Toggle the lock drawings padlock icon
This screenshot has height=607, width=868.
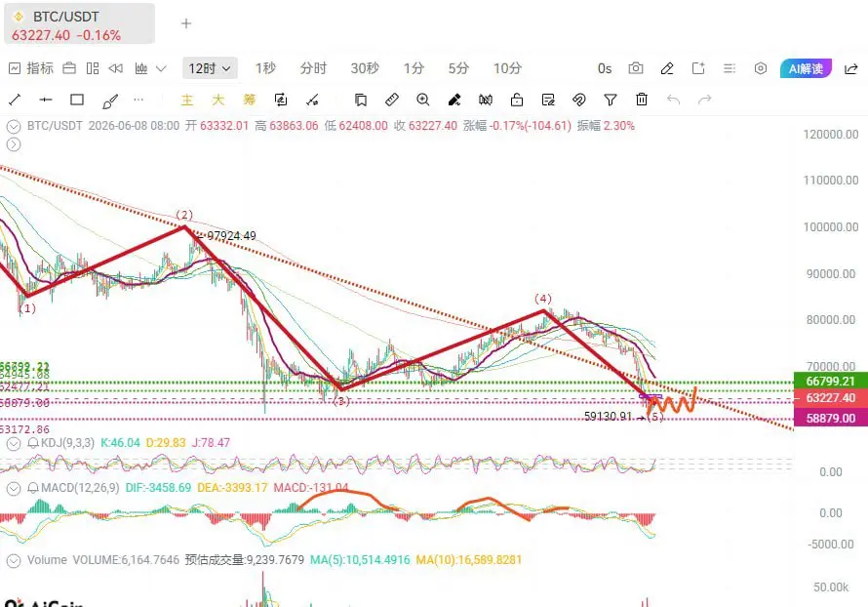point(517,100)
